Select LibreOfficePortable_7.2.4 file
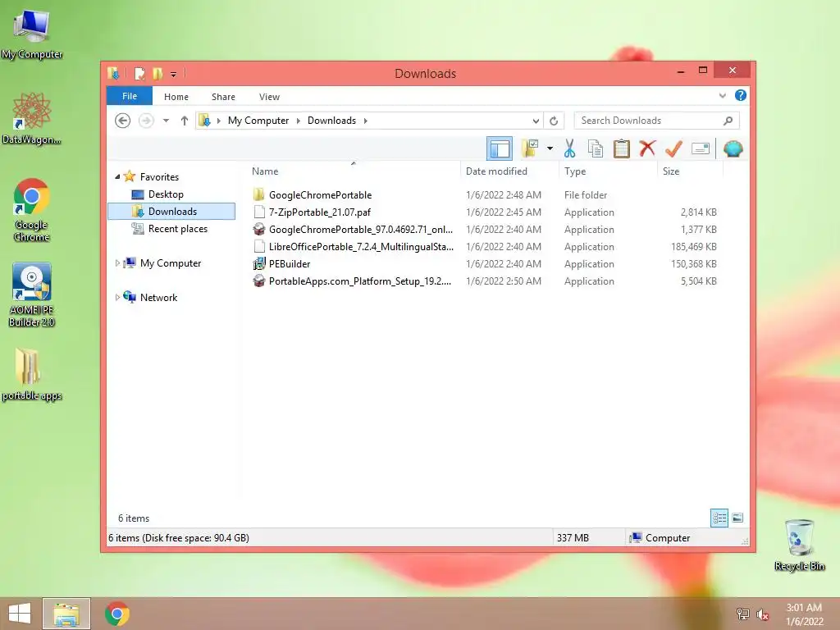Viewport: 840px width, 630px height. [361, 246]
